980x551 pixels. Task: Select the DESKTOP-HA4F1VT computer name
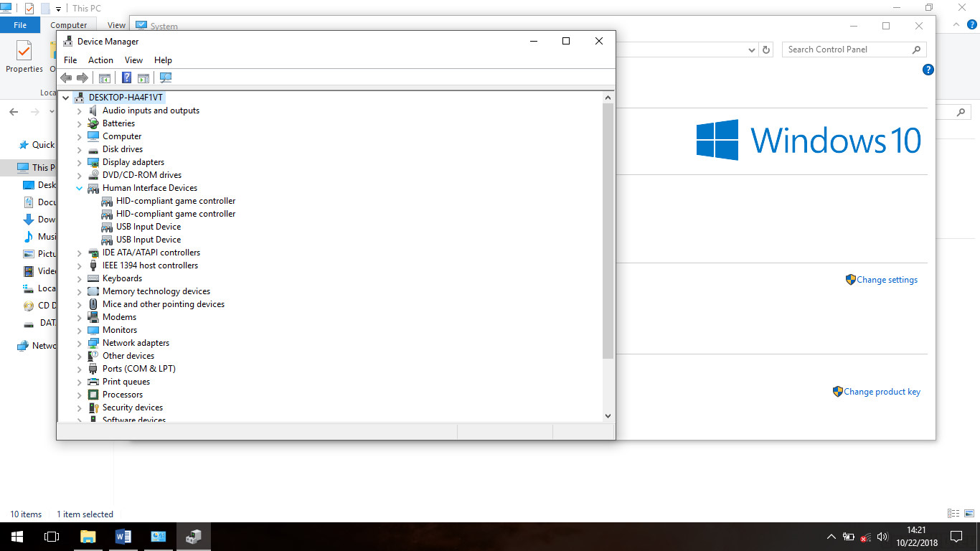[x=126, y=98]
